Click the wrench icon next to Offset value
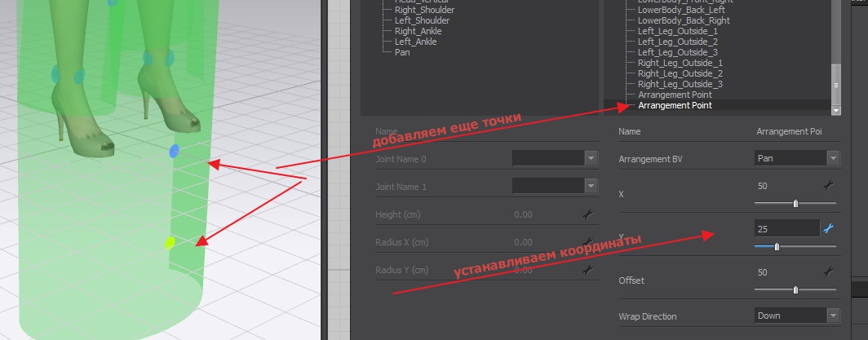868x340 pixels. [x=828, y=272]
